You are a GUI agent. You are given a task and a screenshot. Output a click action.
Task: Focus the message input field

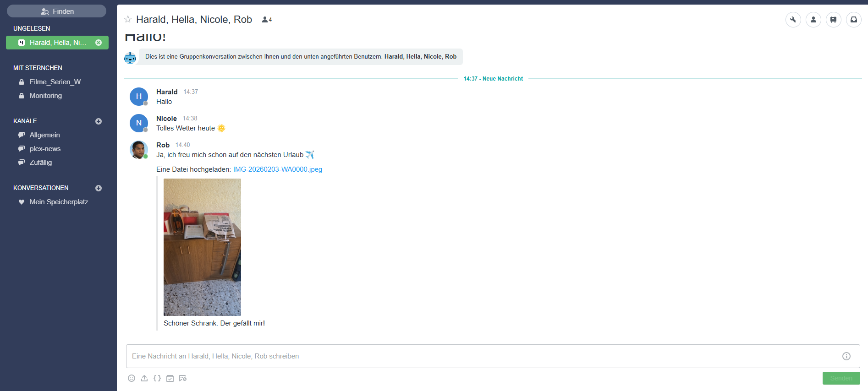point(493,356)
